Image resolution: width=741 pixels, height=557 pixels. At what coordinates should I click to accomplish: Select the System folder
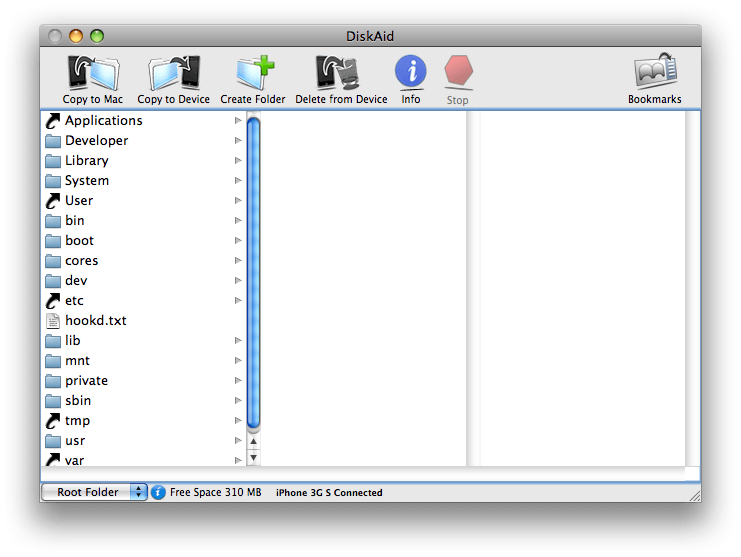(86, 180)
